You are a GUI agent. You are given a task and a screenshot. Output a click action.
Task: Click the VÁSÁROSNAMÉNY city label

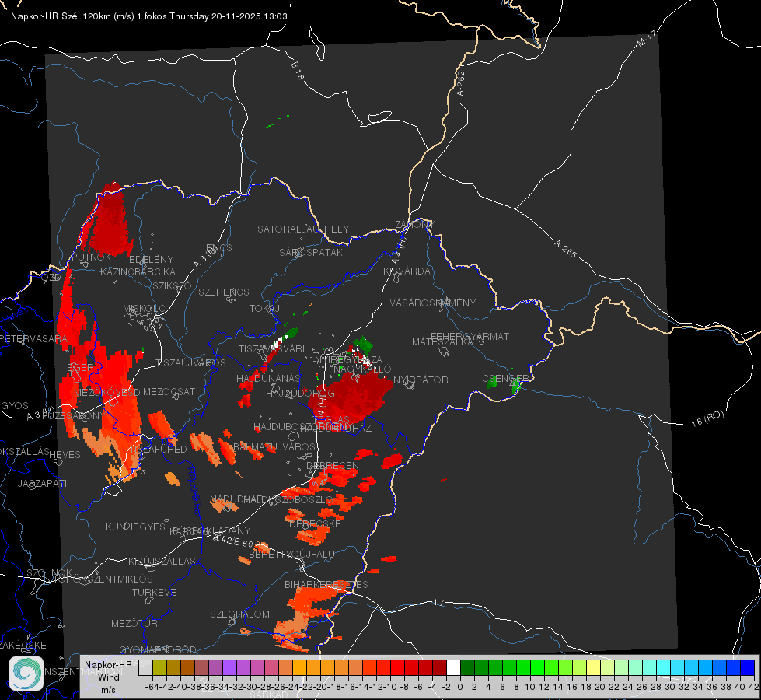pos(433,303)
